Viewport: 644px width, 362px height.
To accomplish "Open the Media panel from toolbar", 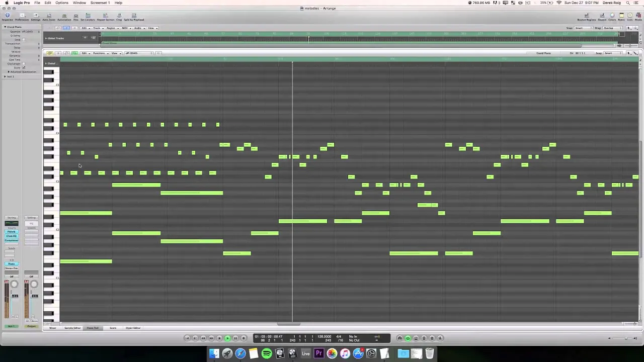I will pos(638,17).
